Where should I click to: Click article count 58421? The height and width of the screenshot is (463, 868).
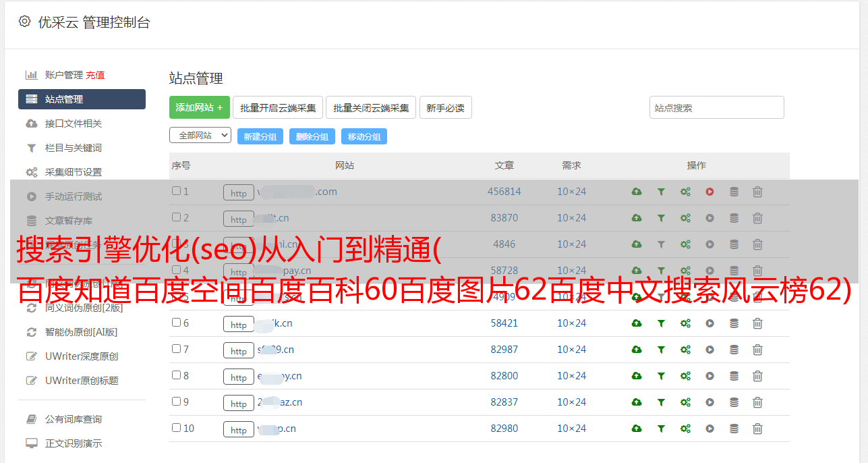coord(504,323)
